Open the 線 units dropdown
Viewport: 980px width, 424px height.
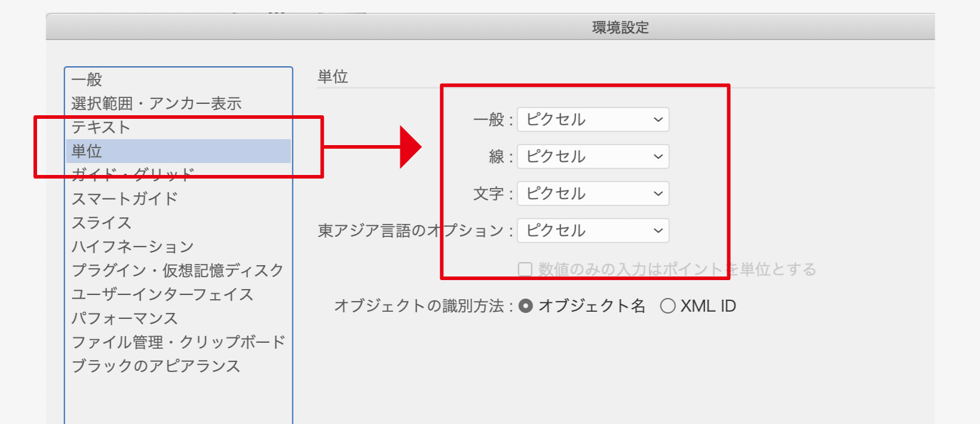point(593,156)
